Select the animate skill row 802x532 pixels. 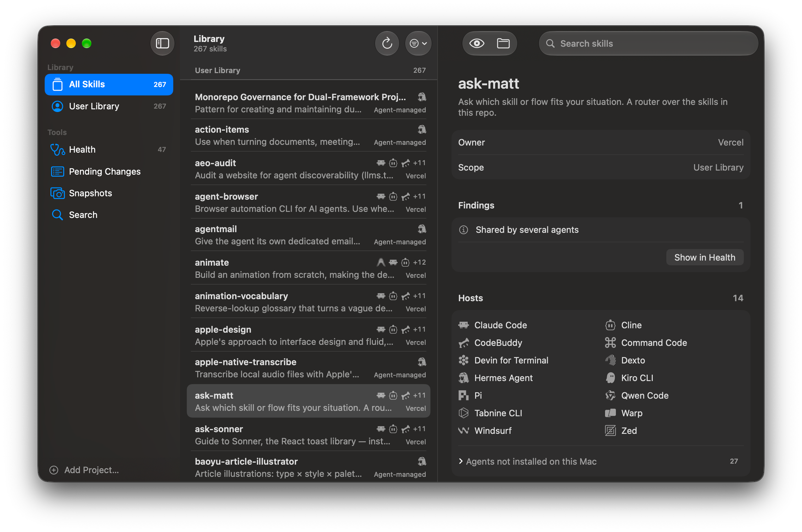[308, 268]
